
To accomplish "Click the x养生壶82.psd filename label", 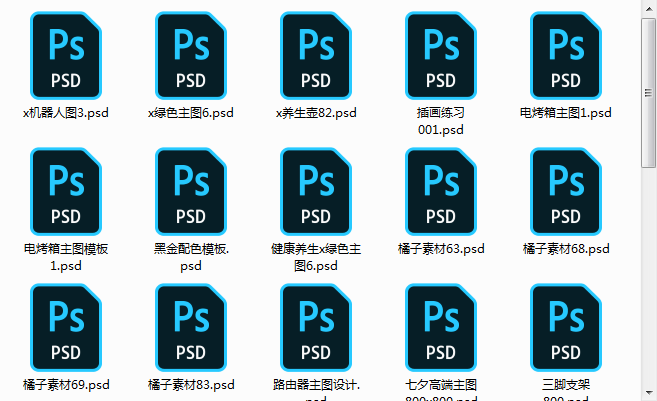I will coord(316,113).
